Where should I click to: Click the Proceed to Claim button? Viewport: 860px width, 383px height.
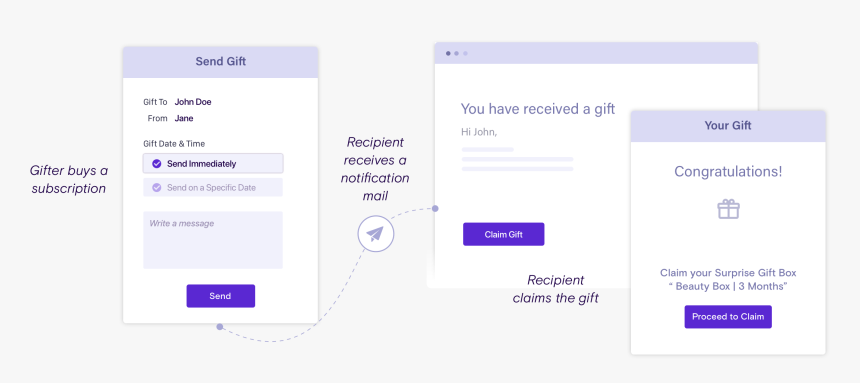click(x=728, y=317)
